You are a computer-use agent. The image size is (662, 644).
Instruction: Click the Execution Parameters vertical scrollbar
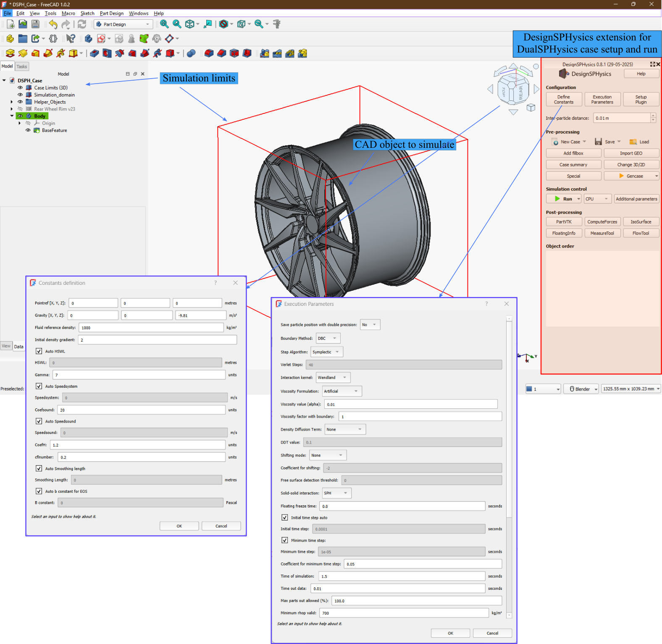(x=509, y=420)
